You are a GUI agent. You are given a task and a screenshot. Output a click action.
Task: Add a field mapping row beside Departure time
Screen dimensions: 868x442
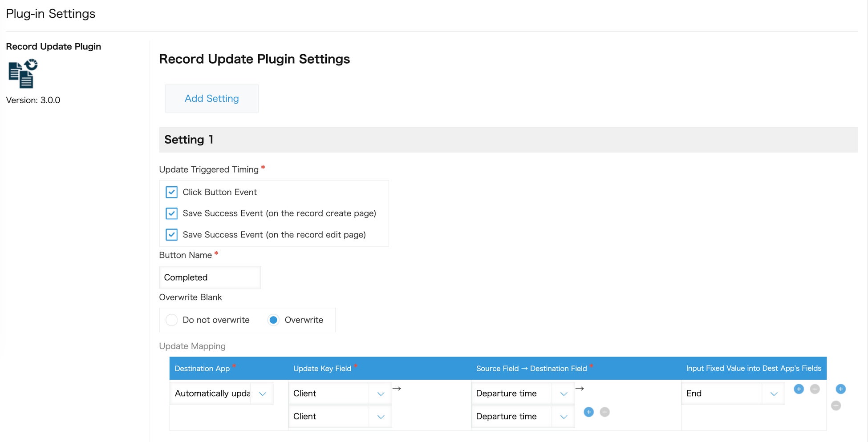[x=588, y=412]
